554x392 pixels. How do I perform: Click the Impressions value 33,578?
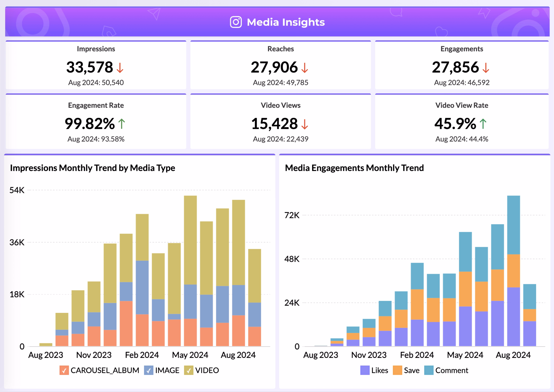[x=90, y=67]
